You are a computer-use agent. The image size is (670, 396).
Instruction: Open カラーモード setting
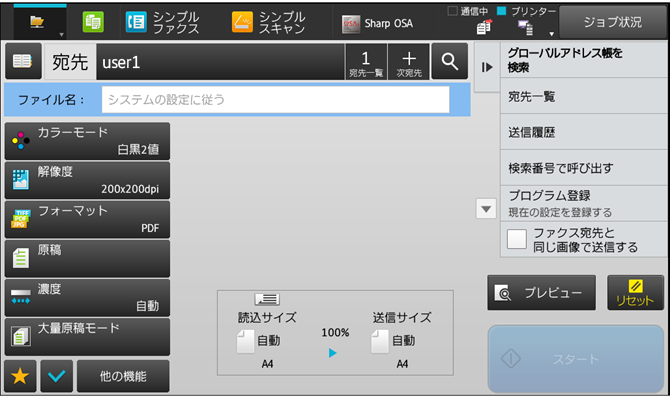pyautogui.click(x=87, y=141)
